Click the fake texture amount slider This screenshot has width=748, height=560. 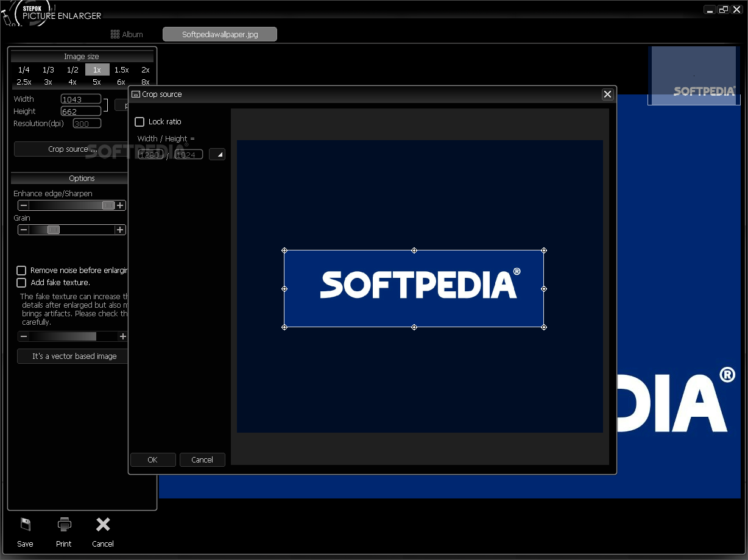(73, 336)
